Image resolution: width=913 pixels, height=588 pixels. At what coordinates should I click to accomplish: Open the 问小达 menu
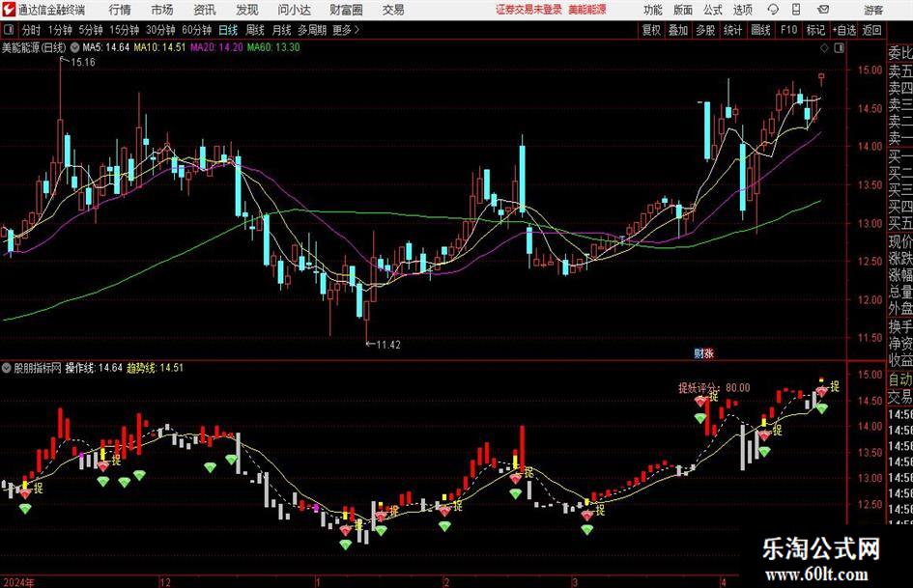(294, 10)
